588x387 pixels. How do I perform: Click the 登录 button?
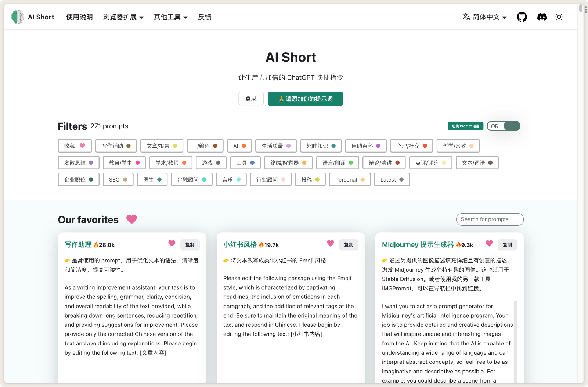click(x=251, y=98)
